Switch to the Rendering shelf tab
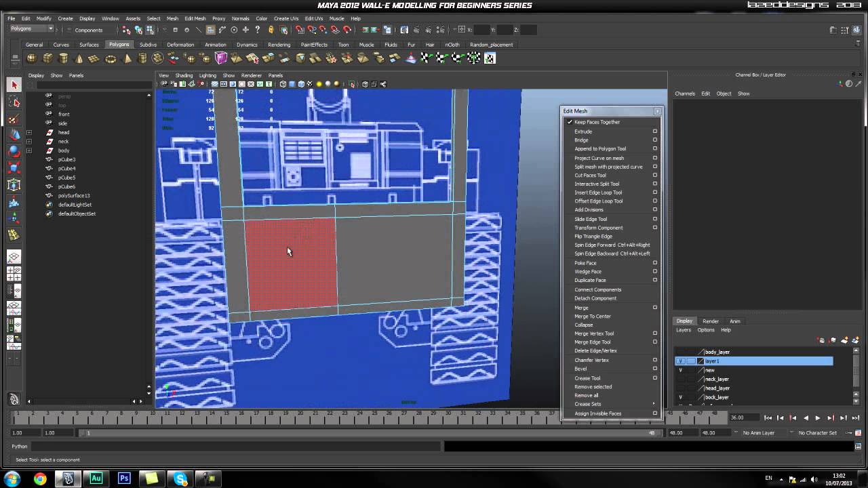 279,45
